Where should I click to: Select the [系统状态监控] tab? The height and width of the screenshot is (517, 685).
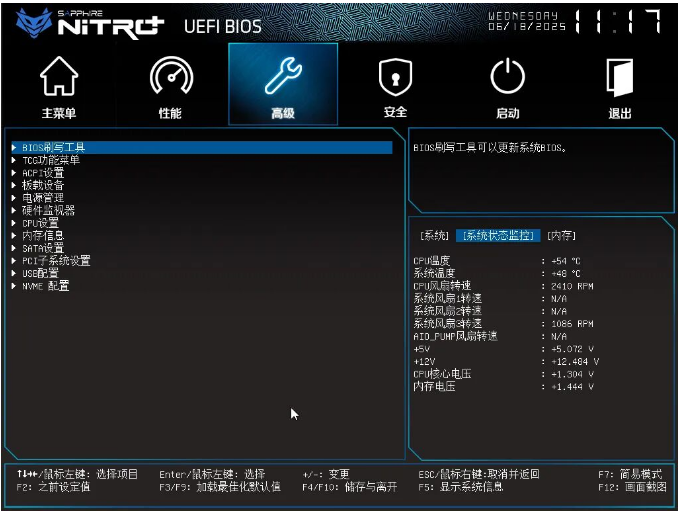pos(497,236)
